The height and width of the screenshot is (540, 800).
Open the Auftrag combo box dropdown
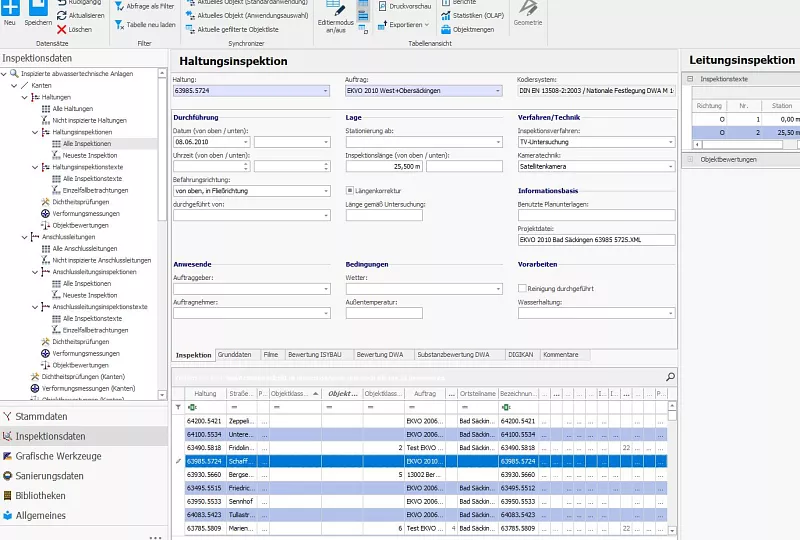pos(497,91)
